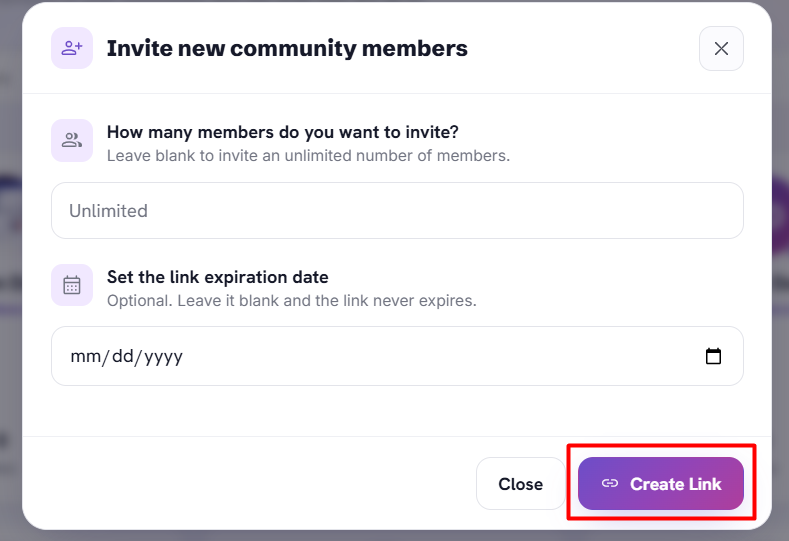Select the mm month segment of the date
This screenshot has height=541, width=789.
[x=86, y=356]
